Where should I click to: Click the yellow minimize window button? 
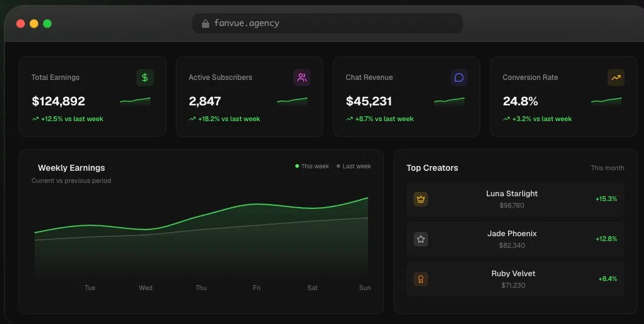click(34, 24)
